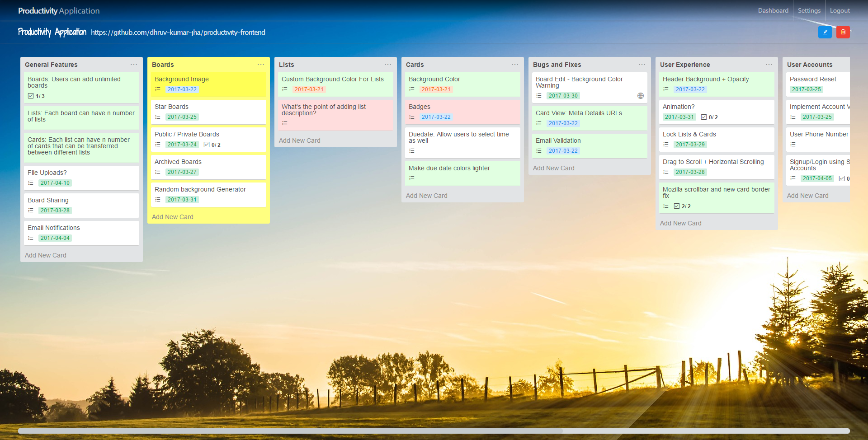Click 2017-04-10 due date on File Uploads?

coord(55,183)
